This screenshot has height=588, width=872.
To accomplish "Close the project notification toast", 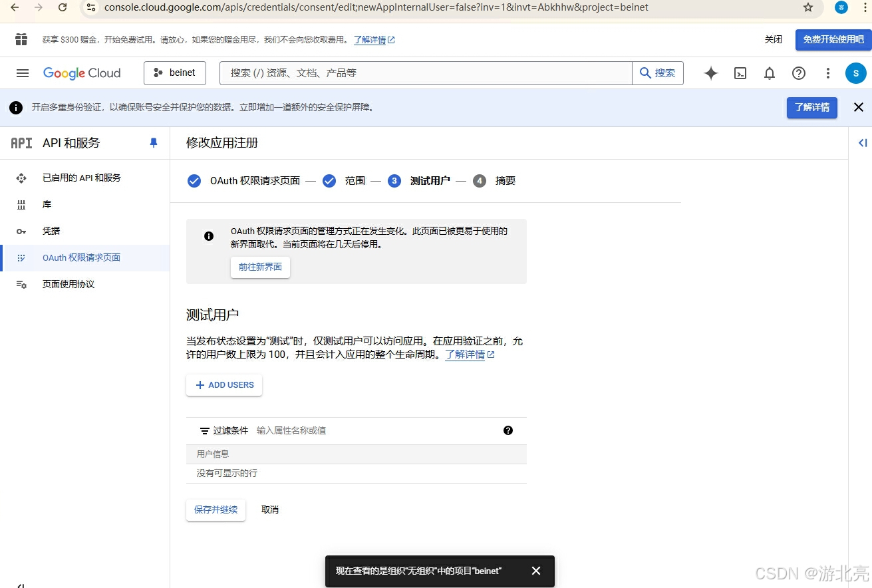I will pyautogui.click(x=536, y=571).
